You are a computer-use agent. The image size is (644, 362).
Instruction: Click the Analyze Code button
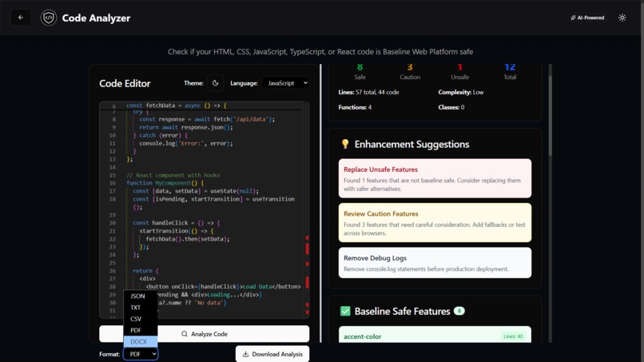coord(204,334)
